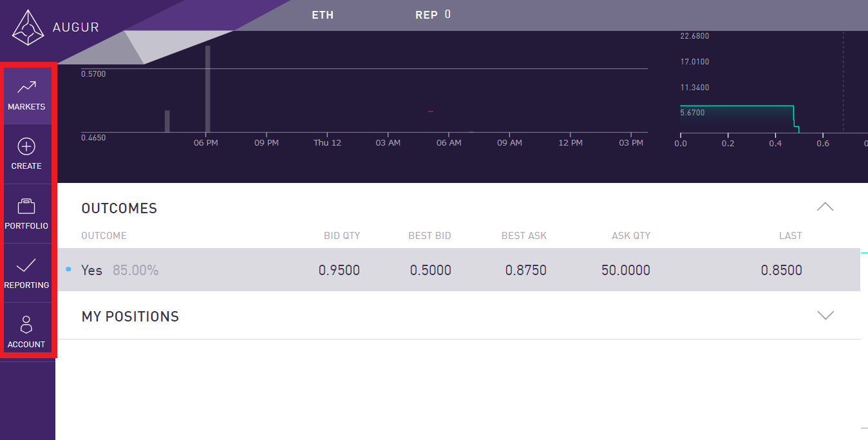868x440 pixels.
Task: Click the bid quantity value 0.9500
Action: (x=339, y=271)
